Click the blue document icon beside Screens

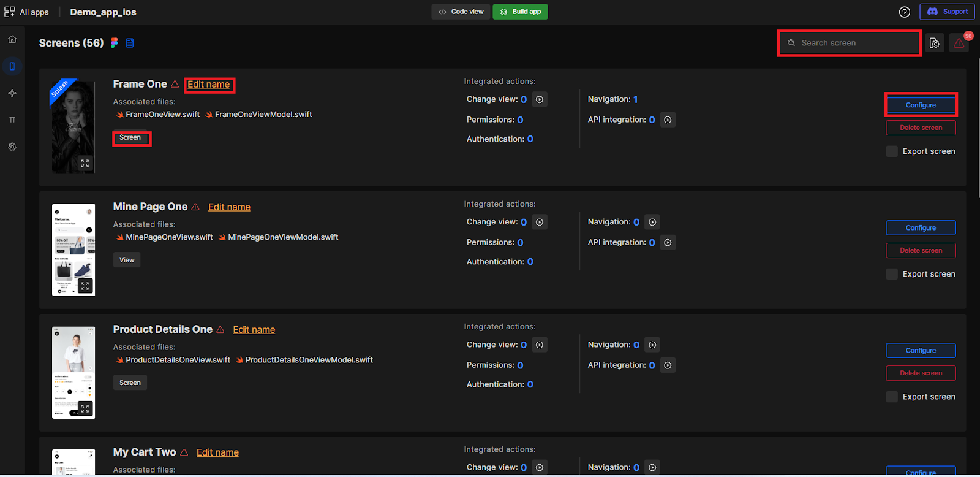(x=130, y=43)
